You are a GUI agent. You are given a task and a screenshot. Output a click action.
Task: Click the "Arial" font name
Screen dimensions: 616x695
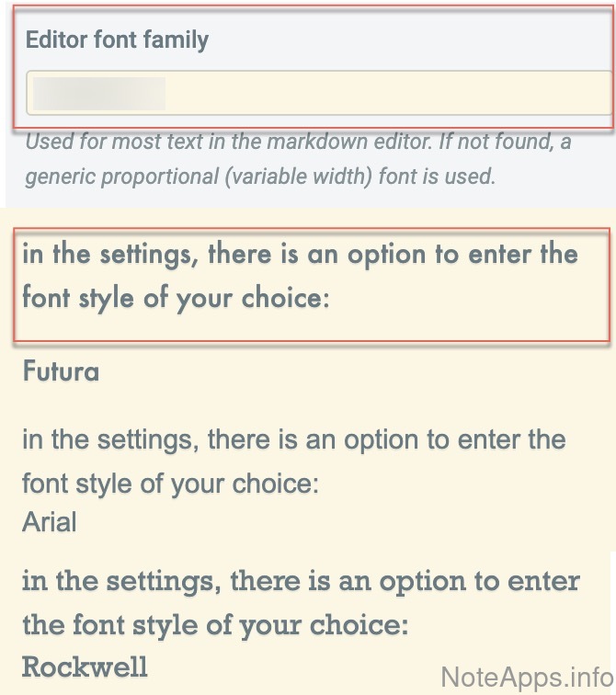[x=50, y=522]
